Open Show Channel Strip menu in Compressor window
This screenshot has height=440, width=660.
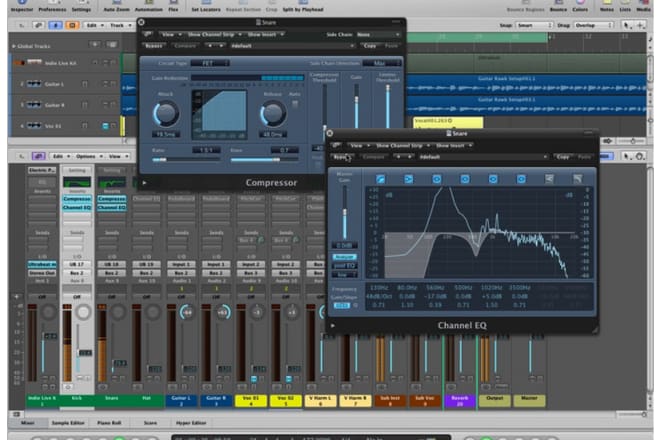click(x=214, y=34)
